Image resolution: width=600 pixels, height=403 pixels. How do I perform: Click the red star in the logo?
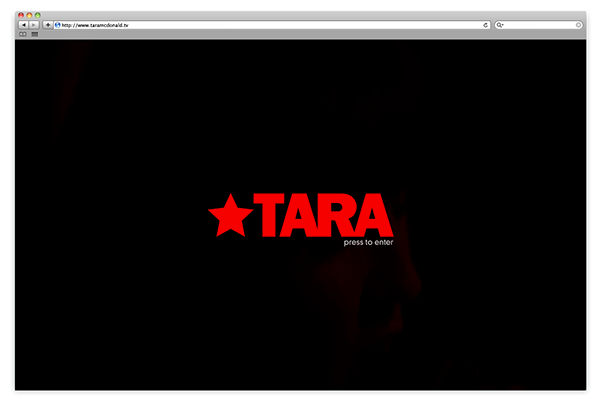click(x=230, y=215)
